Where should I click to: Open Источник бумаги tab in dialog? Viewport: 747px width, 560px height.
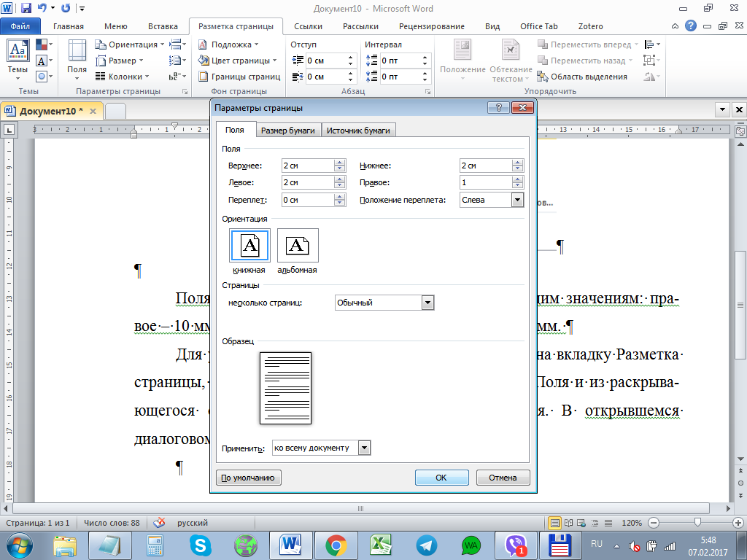pyautogui.click(x=358, y=130)
